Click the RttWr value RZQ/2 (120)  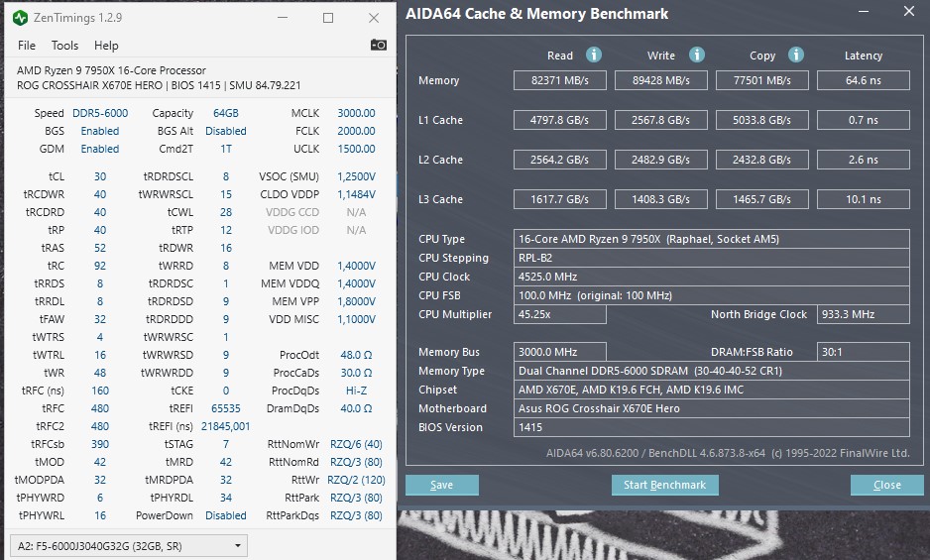click(357, 480)
